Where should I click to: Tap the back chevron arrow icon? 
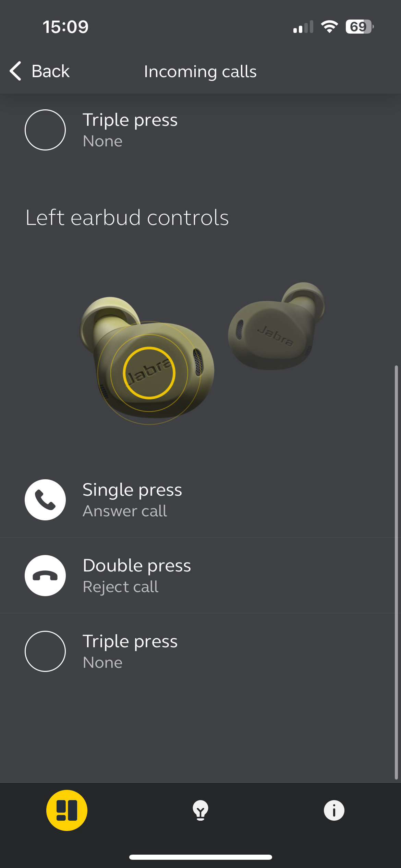click(15, 71)
